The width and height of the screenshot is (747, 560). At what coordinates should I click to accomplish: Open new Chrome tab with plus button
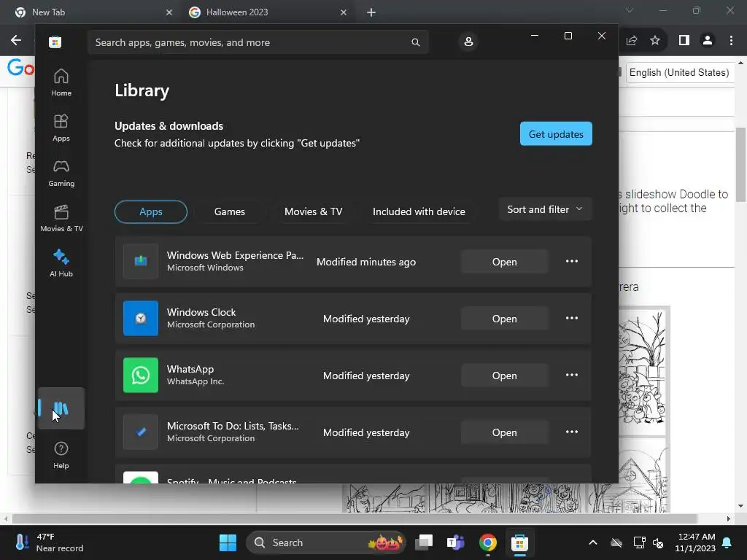pyautogui.click(x=371, y=12)
